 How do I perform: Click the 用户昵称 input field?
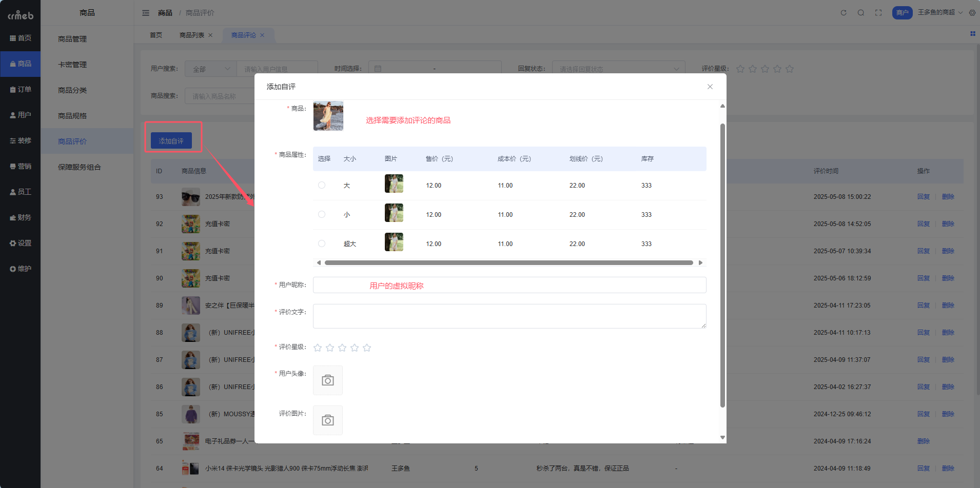tap(509, 286)
